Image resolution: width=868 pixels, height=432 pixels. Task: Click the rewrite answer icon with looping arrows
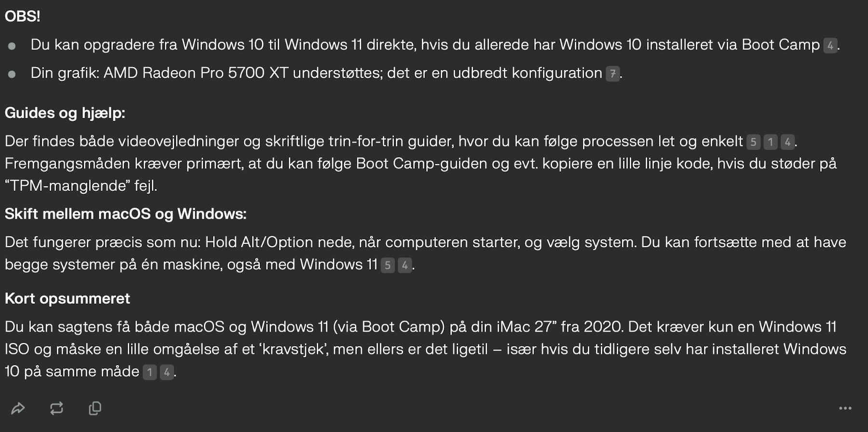(56, 408)
